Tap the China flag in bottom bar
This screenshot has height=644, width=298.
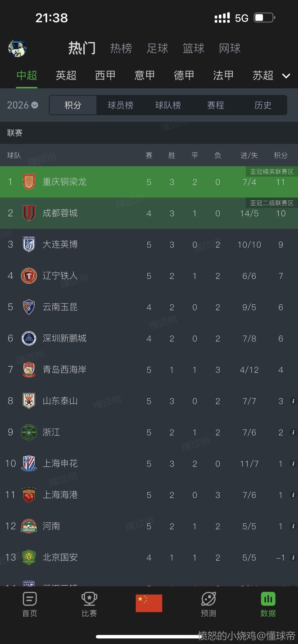149,603
